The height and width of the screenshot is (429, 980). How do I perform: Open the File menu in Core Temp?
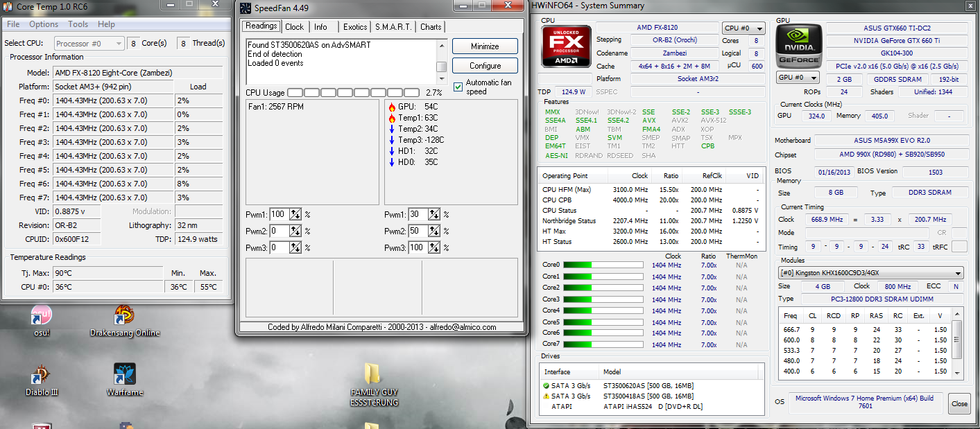tap(13, 24)
